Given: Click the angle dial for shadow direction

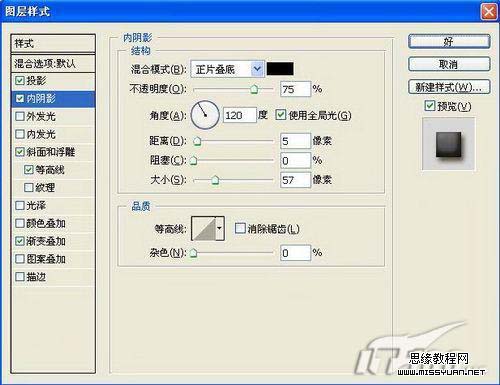Looking at the screenshot, I should pos(205,115).
